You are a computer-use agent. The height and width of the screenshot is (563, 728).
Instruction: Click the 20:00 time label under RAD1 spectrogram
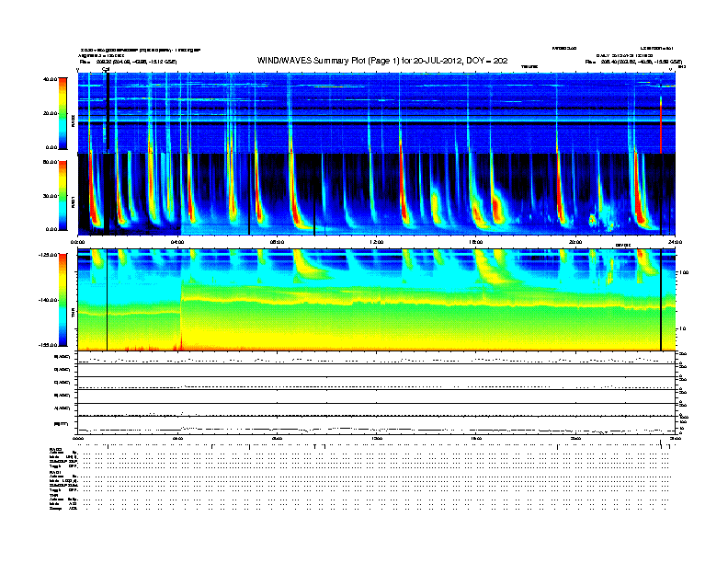point(575,242)
